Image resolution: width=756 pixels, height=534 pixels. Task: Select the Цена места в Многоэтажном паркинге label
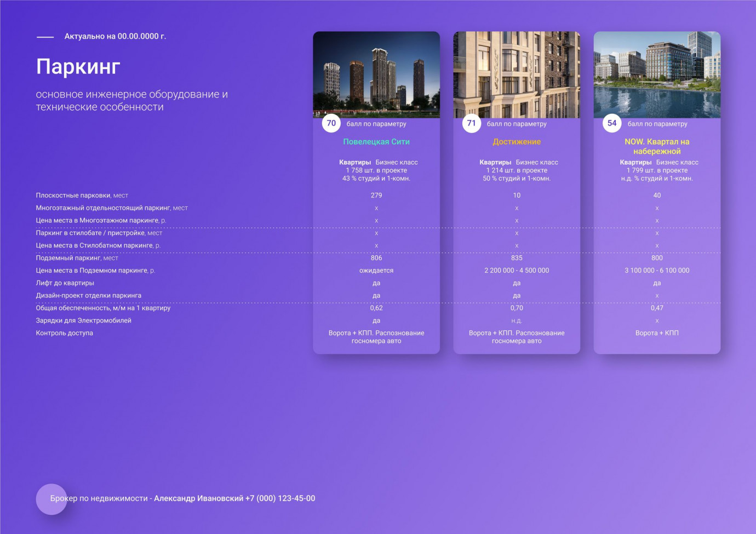tap(101, 221)
